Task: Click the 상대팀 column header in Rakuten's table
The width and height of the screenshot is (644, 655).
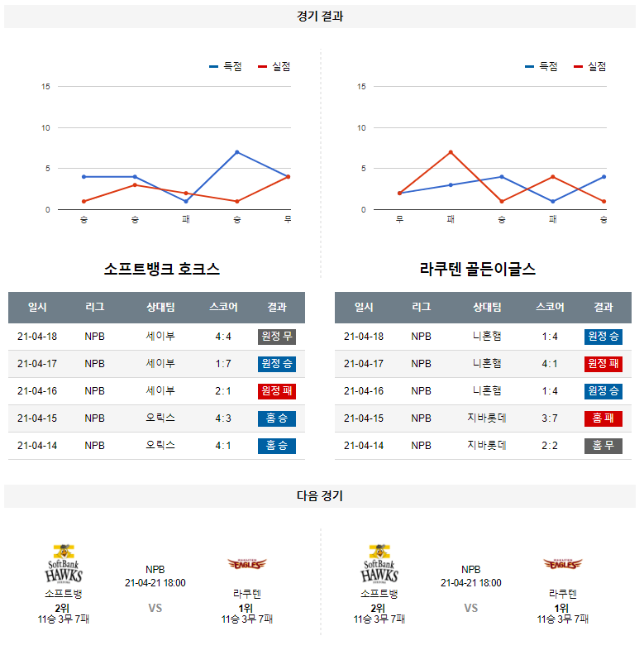Action: (x=487, y=307)
